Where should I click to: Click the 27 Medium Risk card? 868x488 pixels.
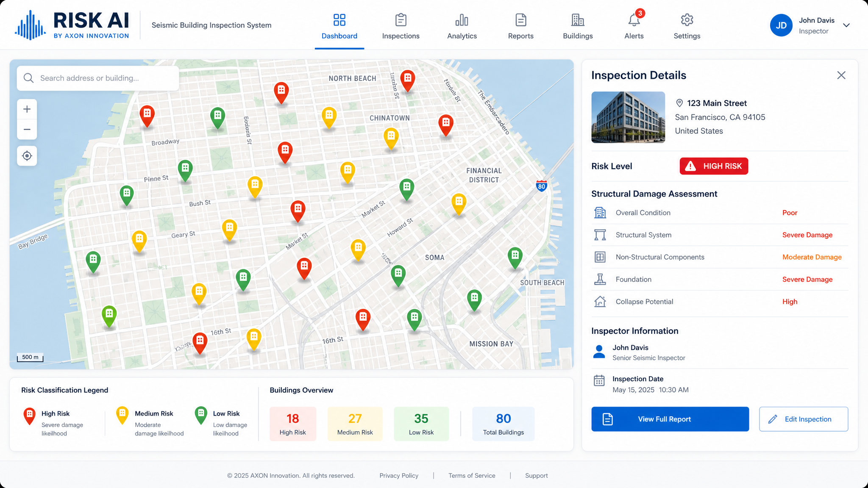355,424
